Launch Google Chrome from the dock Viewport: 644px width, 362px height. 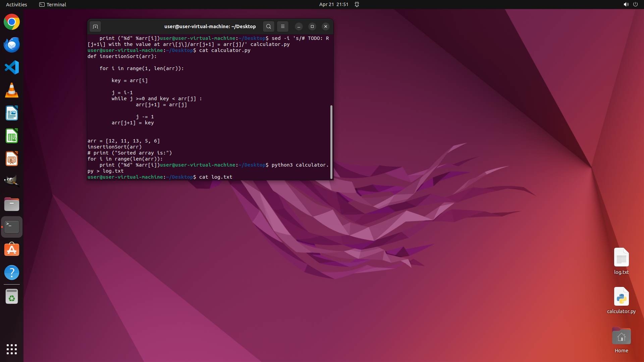coord(12,22)
